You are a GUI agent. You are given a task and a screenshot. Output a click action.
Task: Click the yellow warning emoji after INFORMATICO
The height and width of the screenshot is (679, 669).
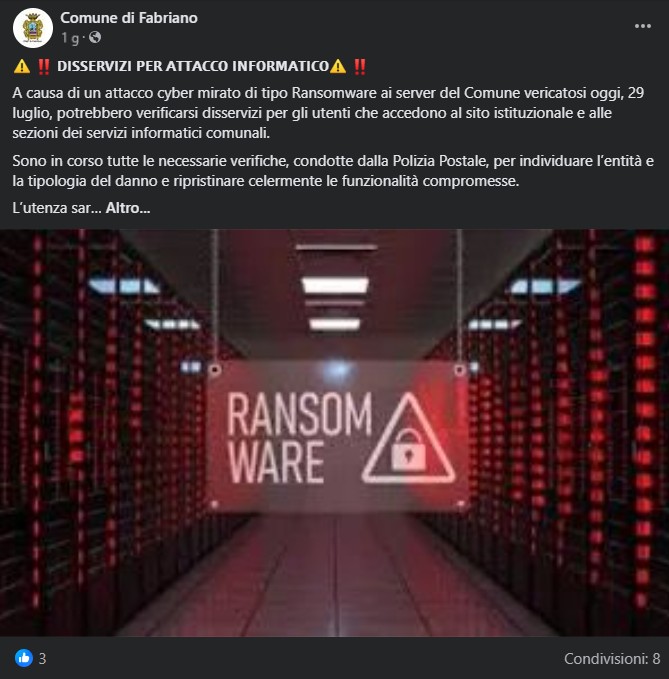coord(338,67)
